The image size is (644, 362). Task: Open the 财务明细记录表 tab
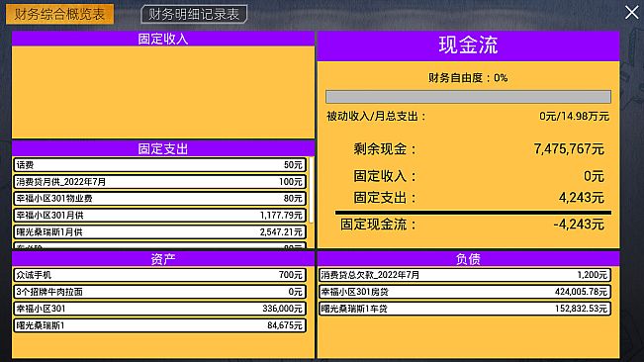click(194, 15)
